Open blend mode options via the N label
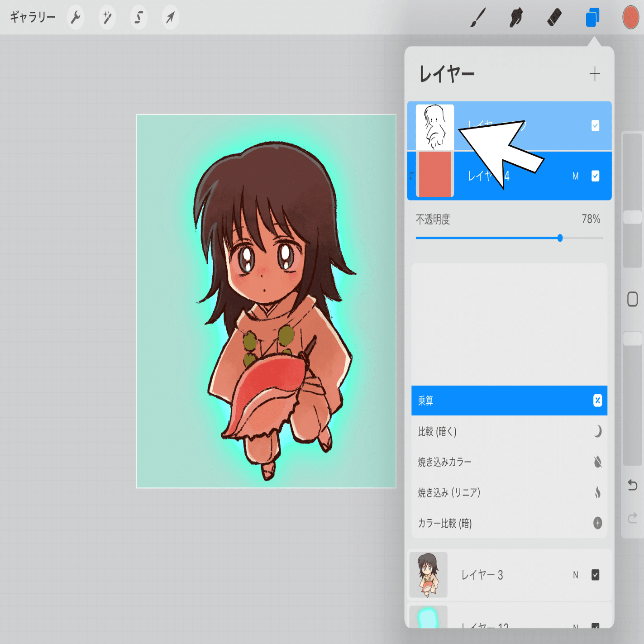 575,575
